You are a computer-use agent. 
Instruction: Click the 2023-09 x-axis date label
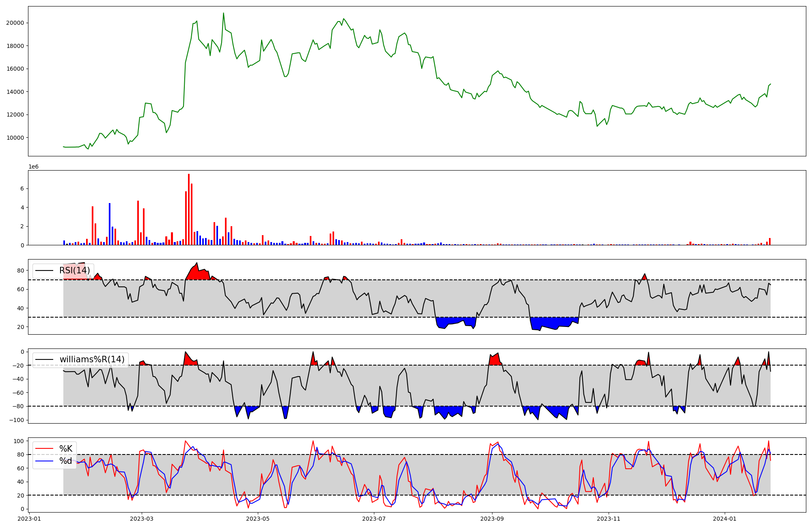492,519
